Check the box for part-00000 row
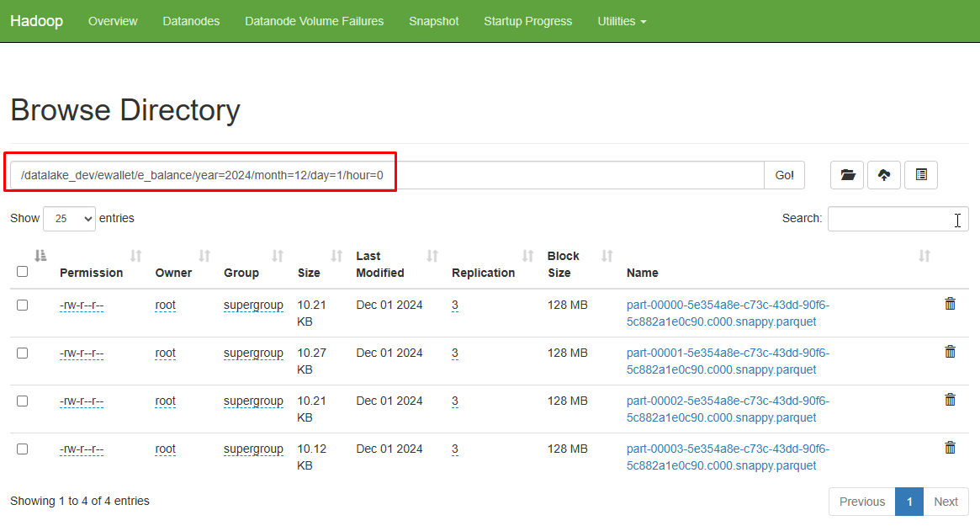Image resolution: width=980 pixels, height=526 pixels. click(x=23, y=306)
